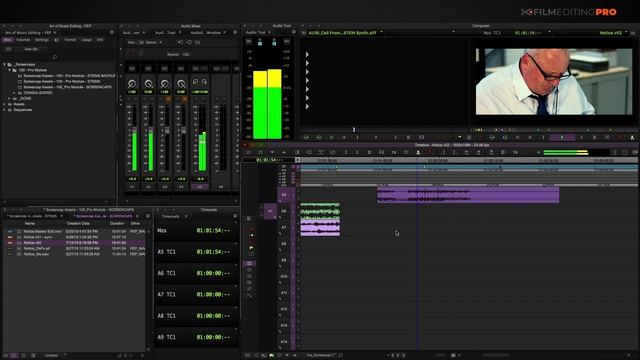Click the Play button under source monitor
Image resolution: width=640 pixels, height=360 pixels.
point(376,138)
